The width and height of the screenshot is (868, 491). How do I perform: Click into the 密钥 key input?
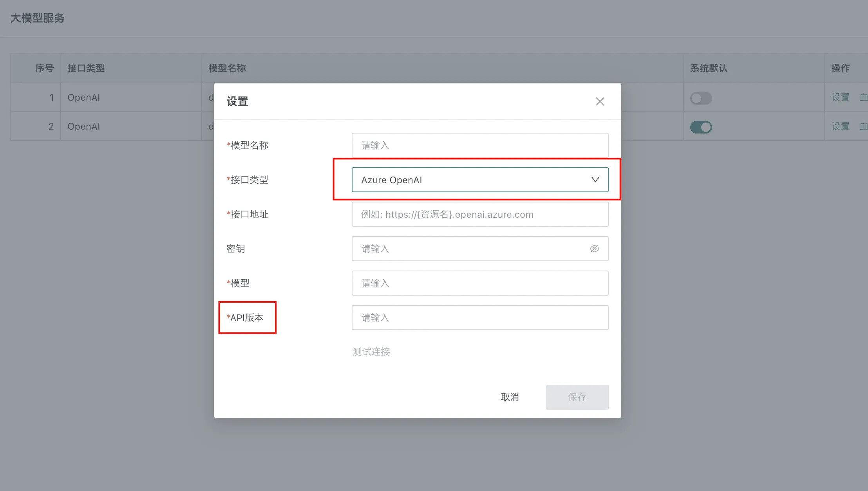point(470,249)
